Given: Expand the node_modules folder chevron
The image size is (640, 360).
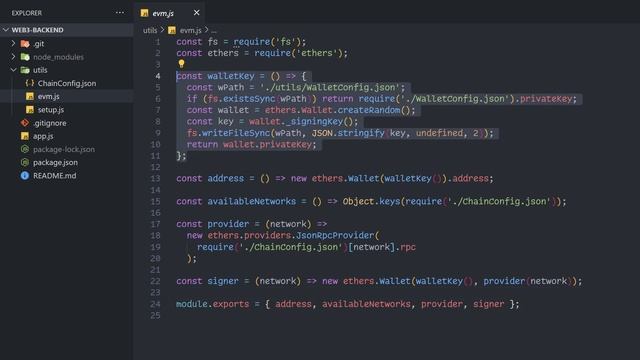Looking at the screenshot, I should 13,57.
